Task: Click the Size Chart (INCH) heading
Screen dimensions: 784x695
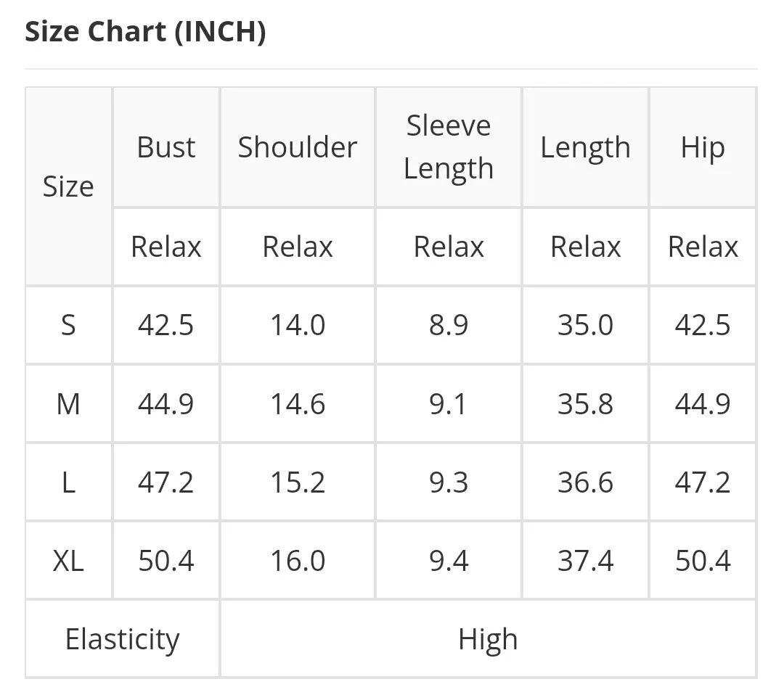Action: click(145, 32)
